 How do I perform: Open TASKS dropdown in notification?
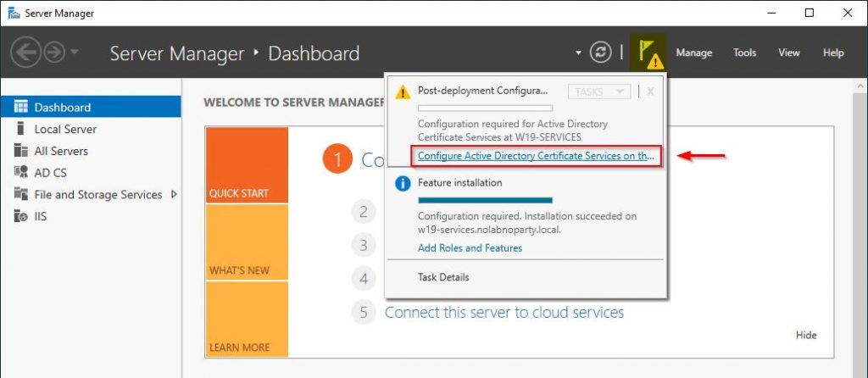point(599,92)
